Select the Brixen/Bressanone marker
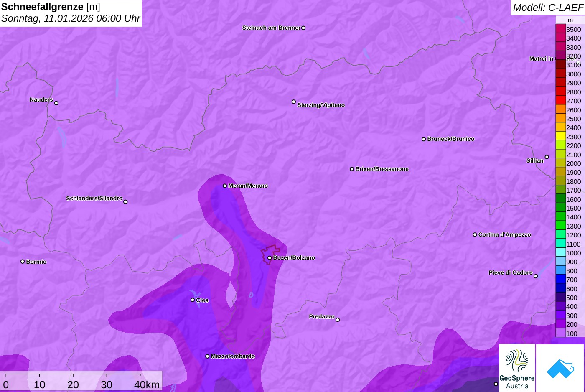585x392 pixels. pos(352,169)
